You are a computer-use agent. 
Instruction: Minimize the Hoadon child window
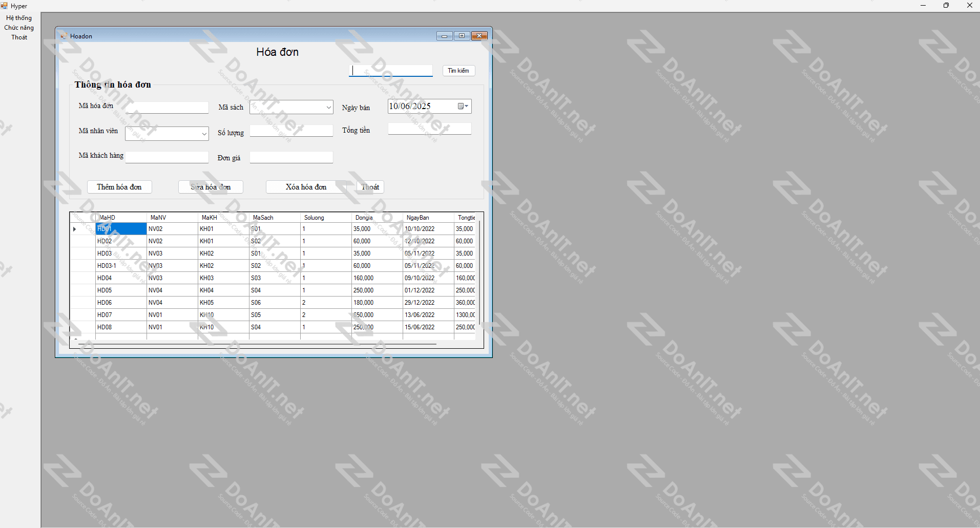(x=444, y=36)
